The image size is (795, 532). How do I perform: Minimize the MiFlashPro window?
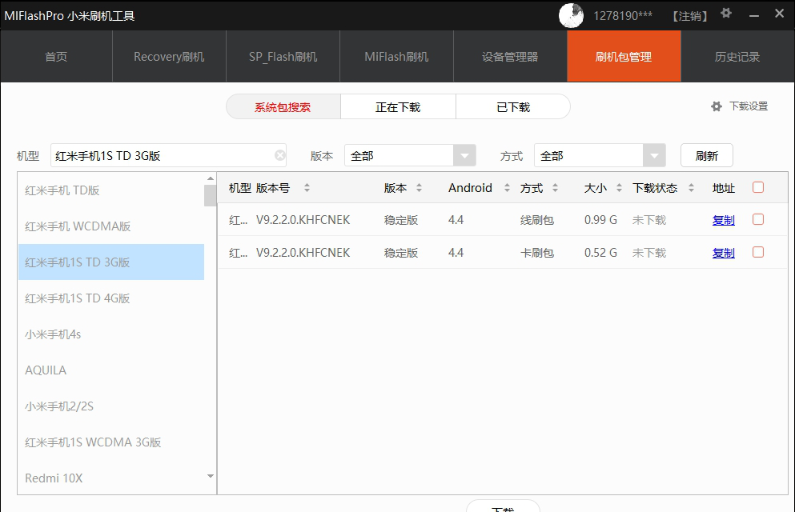click(x=754, y=16)
